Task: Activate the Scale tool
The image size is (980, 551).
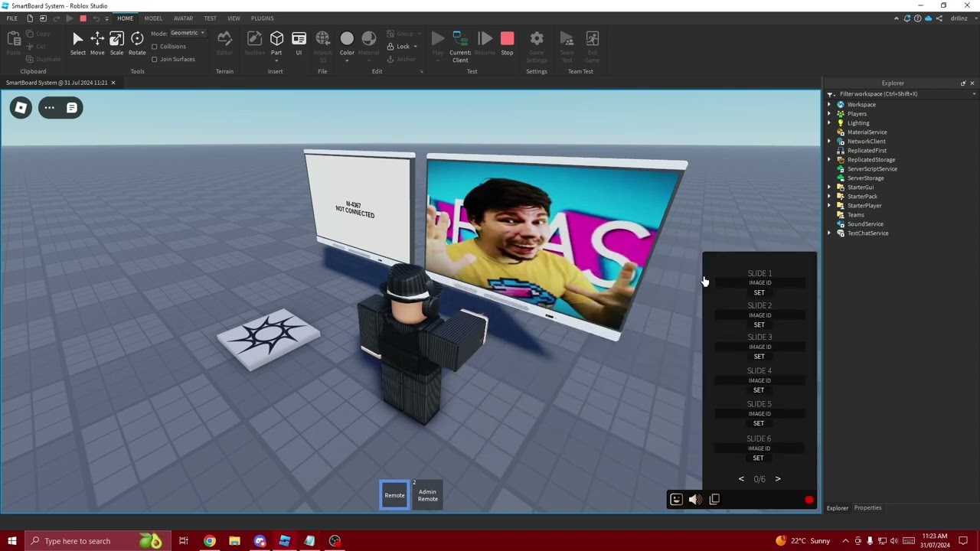Action: click(x=116, y=43)
